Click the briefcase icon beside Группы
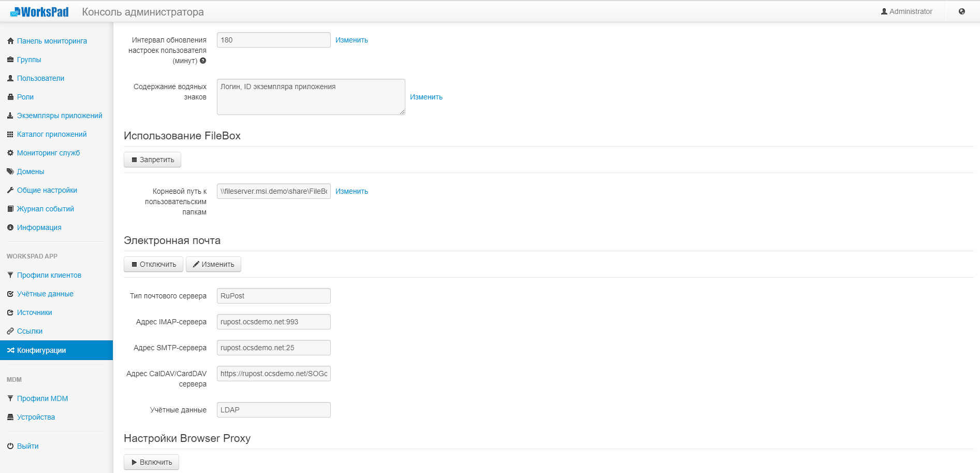 pyautogui.click(x=10, y=60)
